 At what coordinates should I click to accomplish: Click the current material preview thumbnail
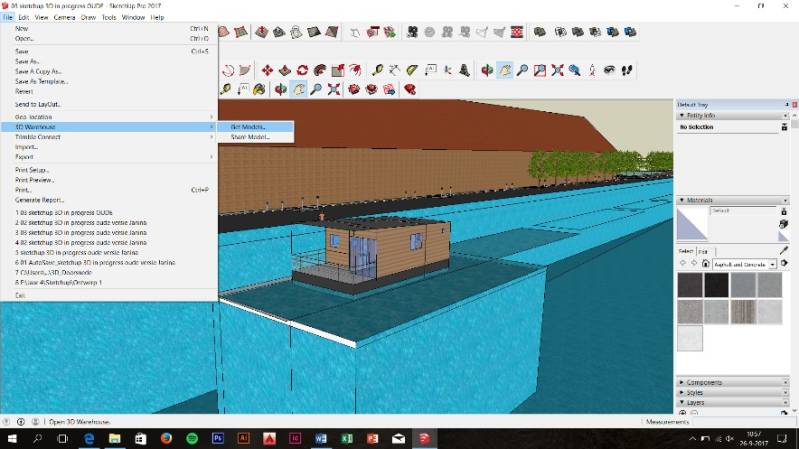692,224
